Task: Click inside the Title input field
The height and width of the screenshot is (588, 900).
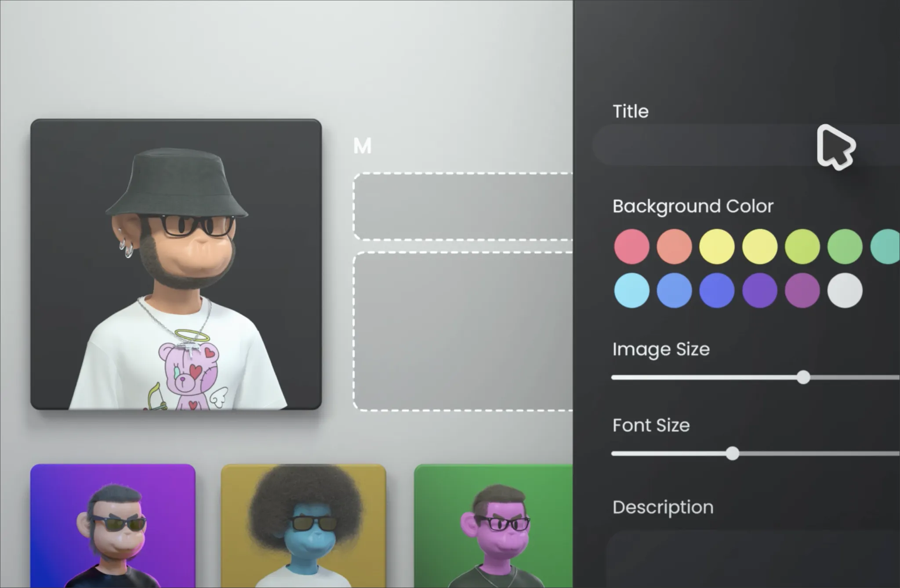Action: [x=703, y=145]
